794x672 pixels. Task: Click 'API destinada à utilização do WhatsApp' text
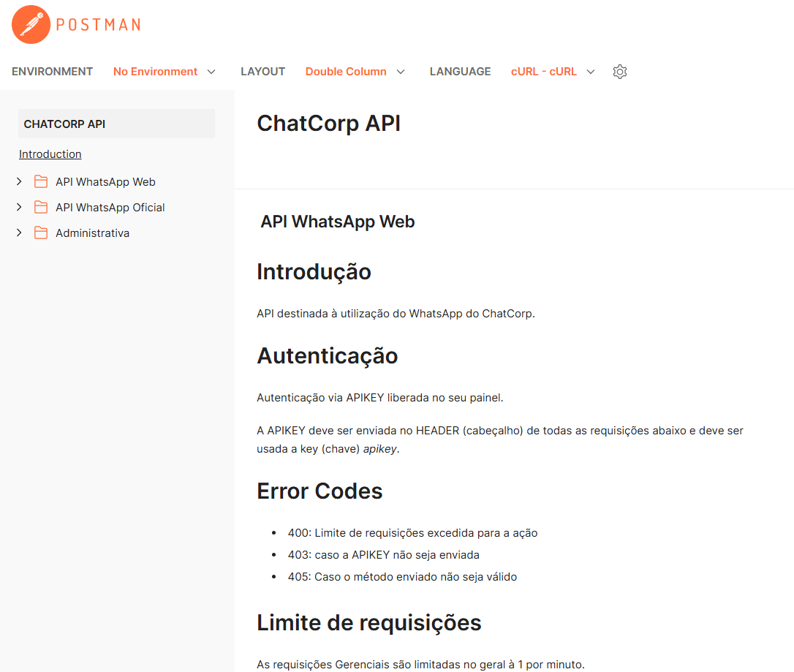396,314
